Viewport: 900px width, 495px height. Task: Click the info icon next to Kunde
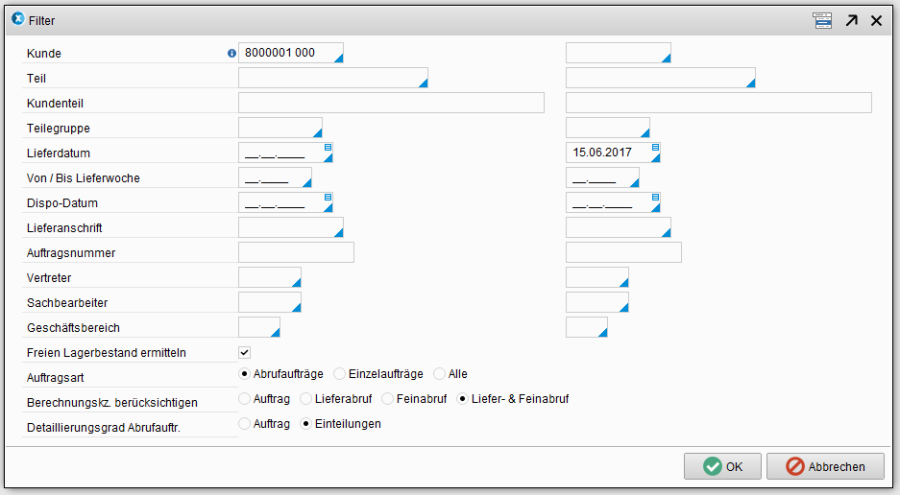click(232, 54)
